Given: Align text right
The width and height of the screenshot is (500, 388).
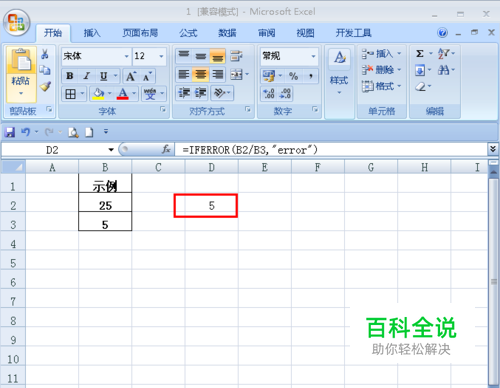Looking at the screenshot, I should coord(218,74).
